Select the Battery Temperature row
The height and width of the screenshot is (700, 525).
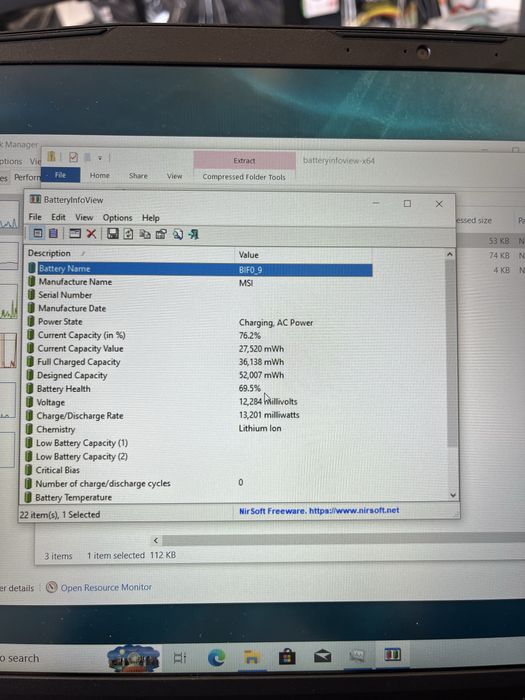click(198, 497)
